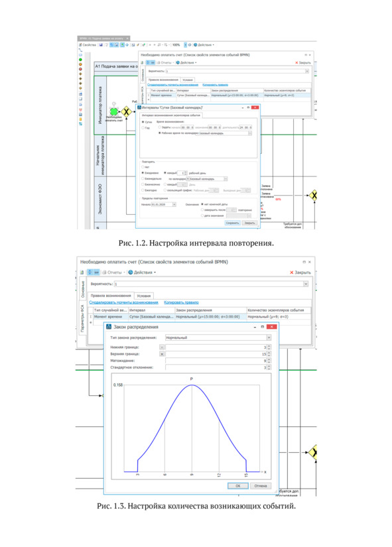Adjust the каждый рабочий день spinner
The width and height of the screenshot is (392, 547).
(x=186, y=173)
